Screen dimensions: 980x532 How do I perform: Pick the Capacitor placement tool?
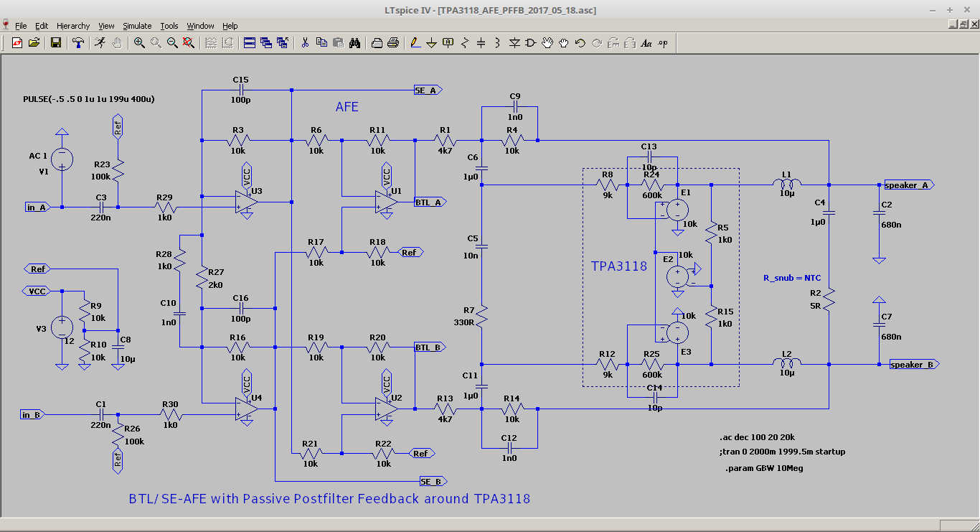point(481,43)
